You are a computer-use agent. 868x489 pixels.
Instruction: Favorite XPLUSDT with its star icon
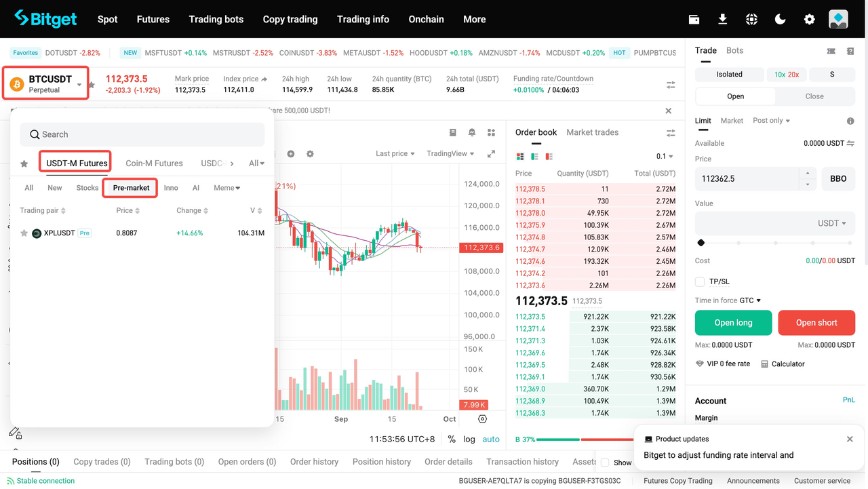24,233
